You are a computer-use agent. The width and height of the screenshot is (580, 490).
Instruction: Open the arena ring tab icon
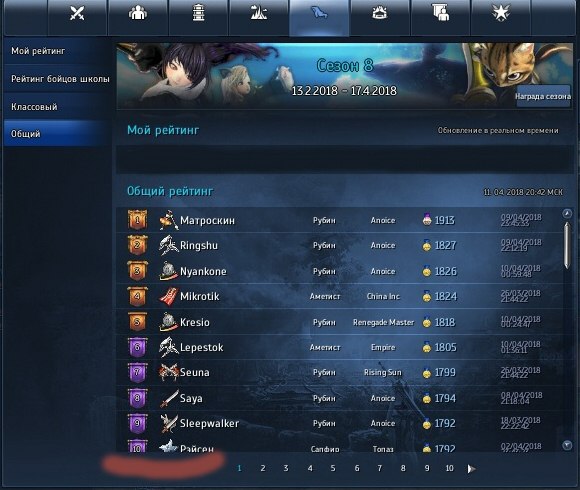[379, 13]
